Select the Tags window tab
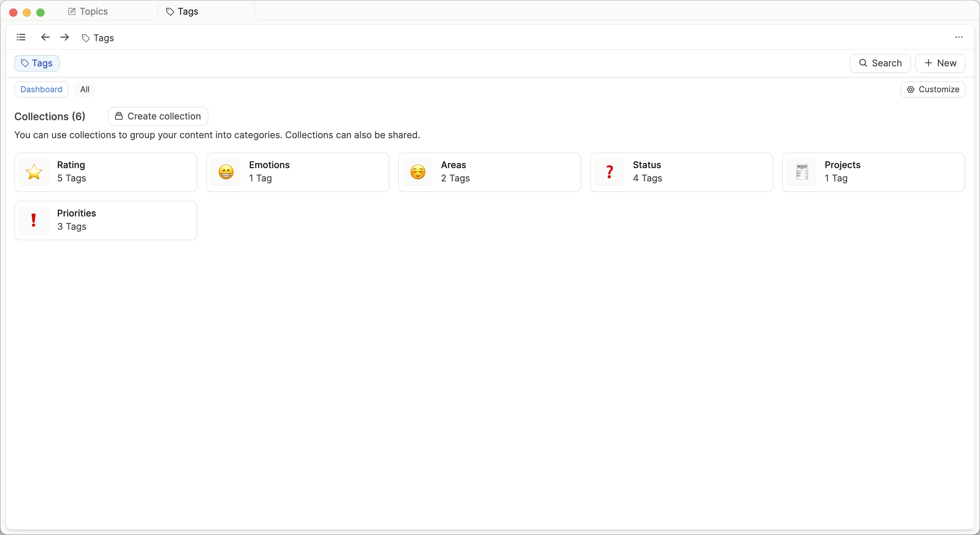This screenshot has width=980, height=535. click(183, 12)
